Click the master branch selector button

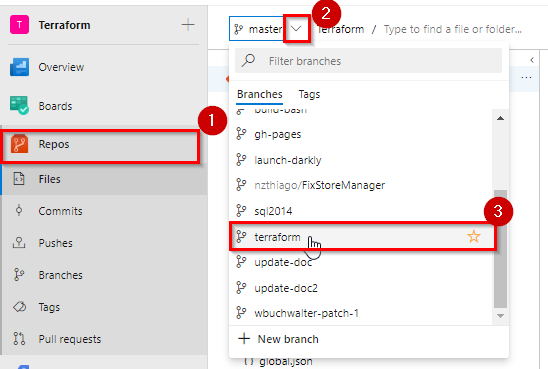[270, 29]
